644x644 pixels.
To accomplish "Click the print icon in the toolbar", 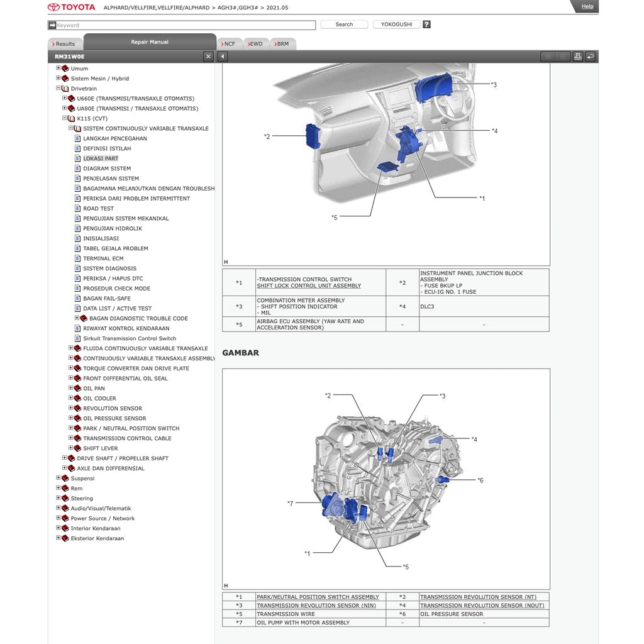I will coord(577,56).
